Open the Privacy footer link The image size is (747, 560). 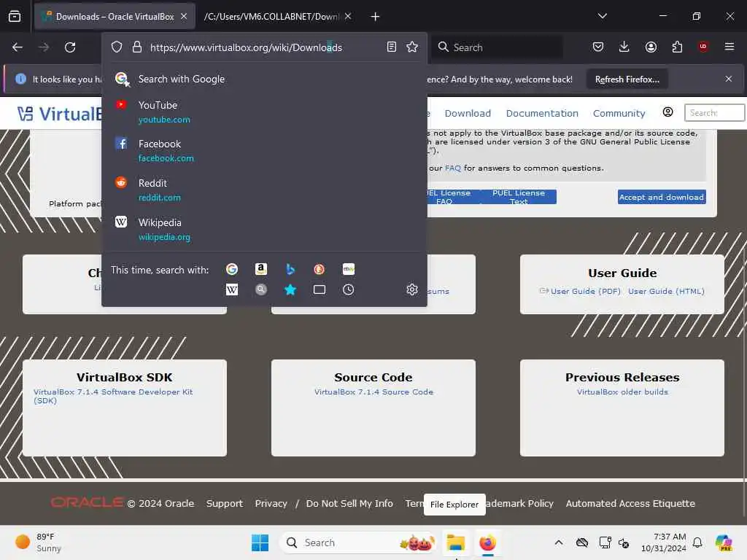pyautogui.click(x=271, y=503)
